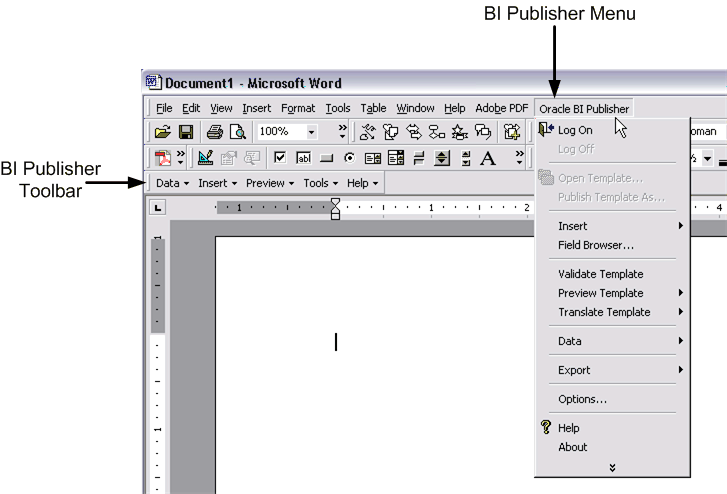Viewport: 727px width, 494px height.
Task: Open the Insert submenu in the BI Publisher menu
Action: [612, 226]
